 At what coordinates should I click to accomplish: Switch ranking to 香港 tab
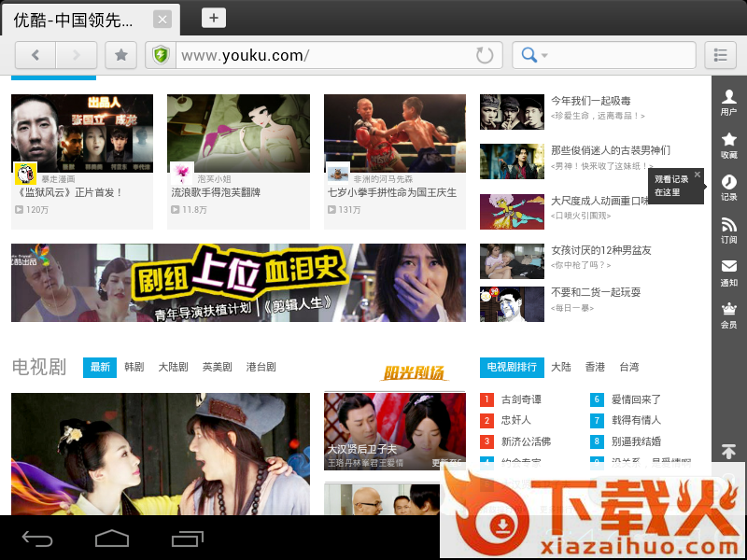coord(595,367)
